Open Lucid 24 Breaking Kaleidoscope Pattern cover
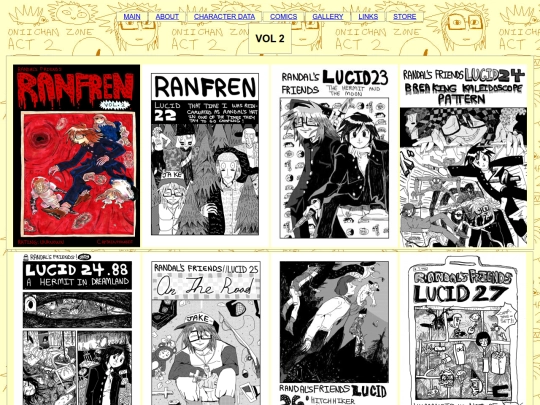The image size is (540, 405). (x=463, y=156)
